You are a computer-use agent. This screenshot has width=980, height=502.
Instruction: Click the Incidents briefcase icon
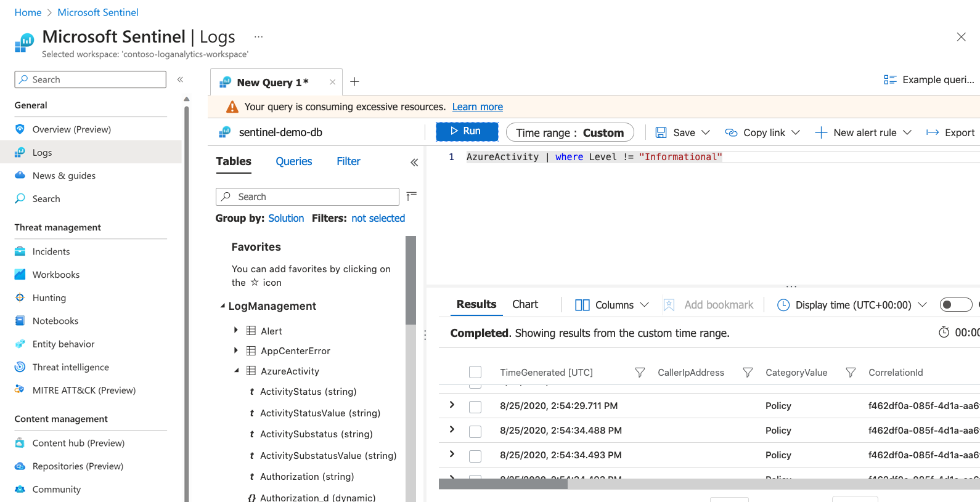20,251
